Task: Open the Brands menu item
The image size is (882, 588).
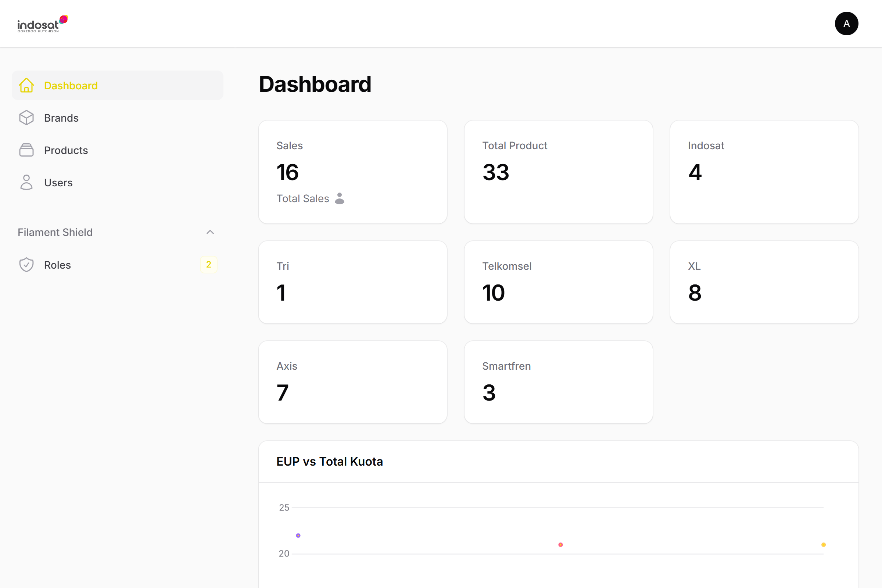Action: point(61,118)
